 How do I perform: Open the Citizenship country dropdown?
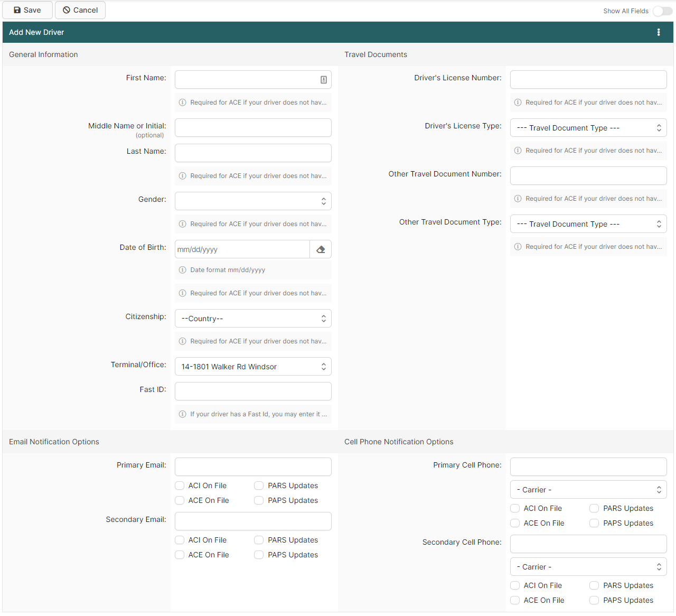253,319
